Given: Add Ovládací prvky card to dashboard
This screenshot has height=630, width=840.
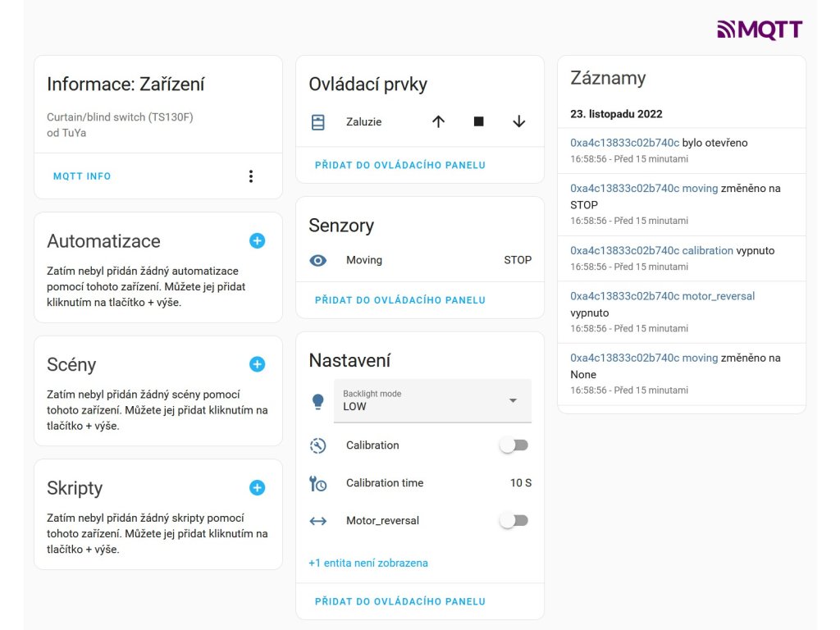Looking at the screenshot, I should click(400, 165).
